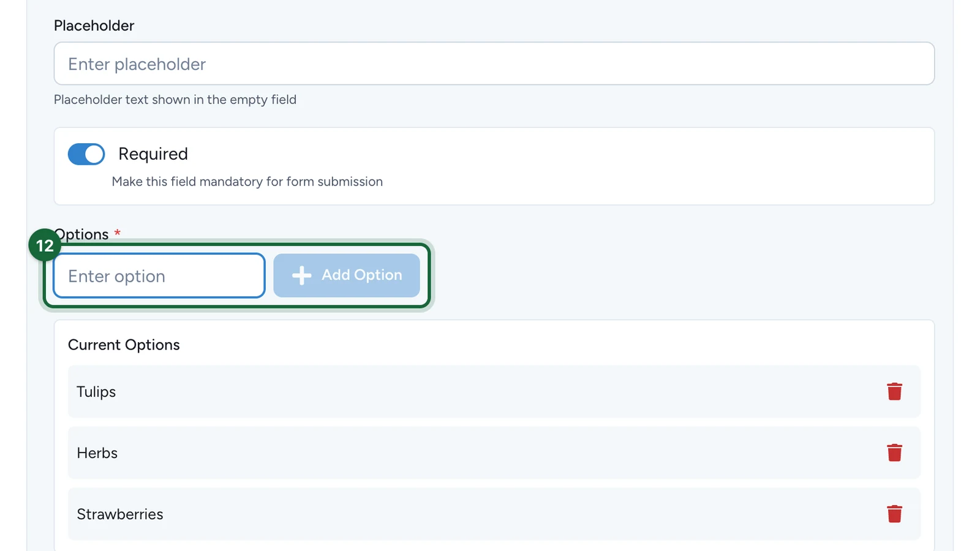Image resolution: width=980 pixels, height=551 pixels.
Task: Click the Placeholder field label
Action: (94, 26)
